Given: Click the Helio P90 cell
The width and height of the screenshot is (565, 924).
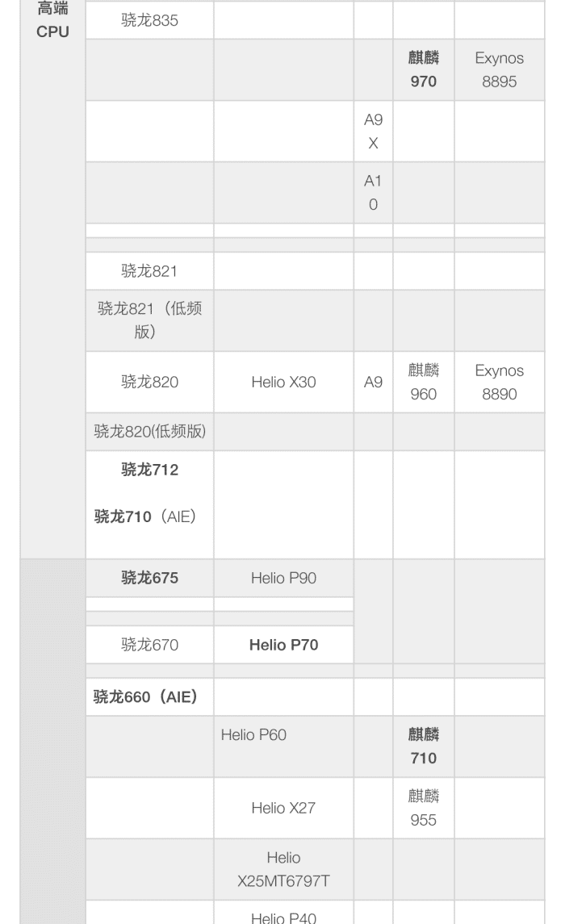Looking at the screenshot, I should point(283,578).
